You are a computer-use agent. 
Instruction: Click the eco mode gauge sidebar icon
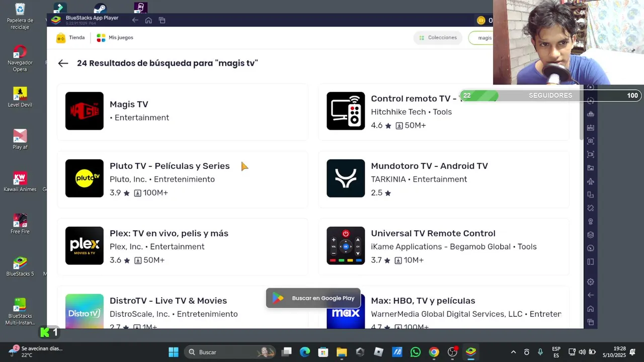tap(591, 248)
